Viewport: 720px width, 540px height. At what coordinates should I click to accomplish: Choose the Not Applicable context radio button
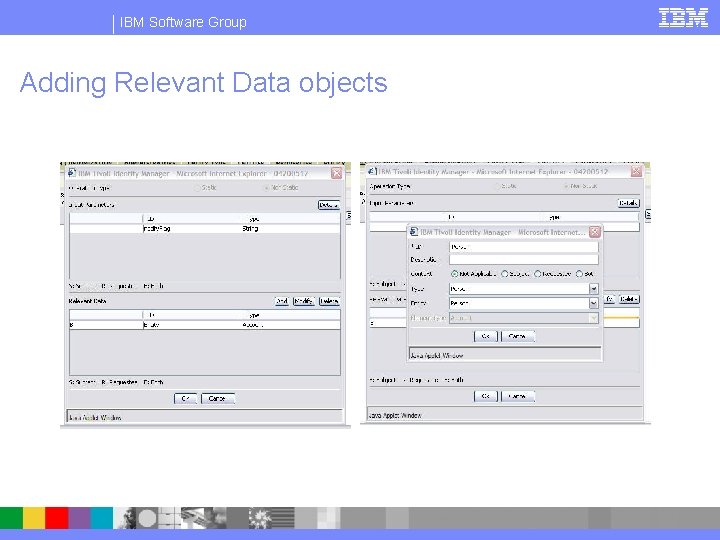click(454, 274)
